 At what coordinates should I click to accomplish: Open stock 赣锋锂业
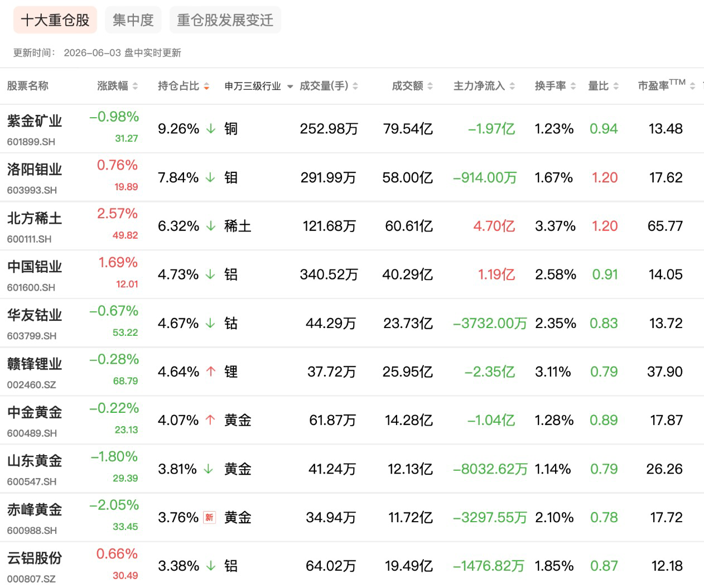pyautogui.click(x=35, y=364)
